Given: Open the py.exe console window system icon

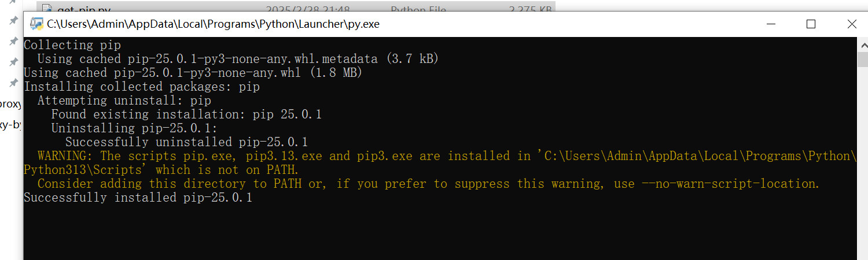Looking at the screenshot, I should coord(37,24).
